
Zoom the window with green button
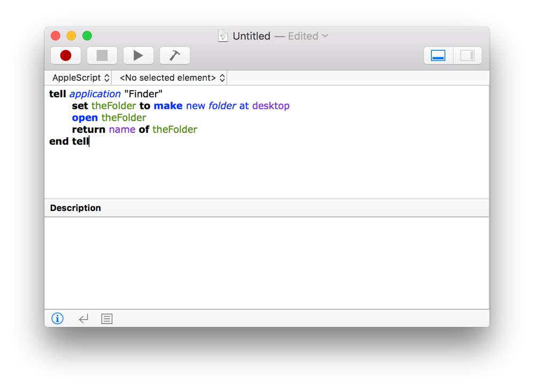pos(87,36)
